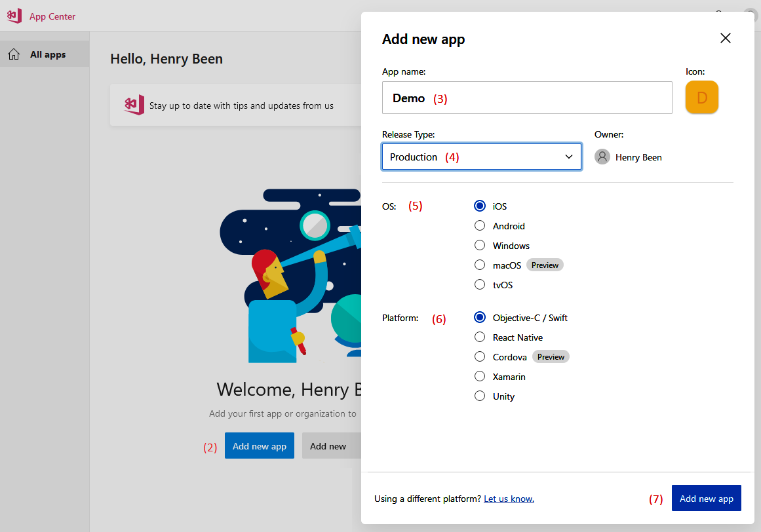Select the Unity platform radio button
This screenshot has height=532, width=761.
pos(480,396)
